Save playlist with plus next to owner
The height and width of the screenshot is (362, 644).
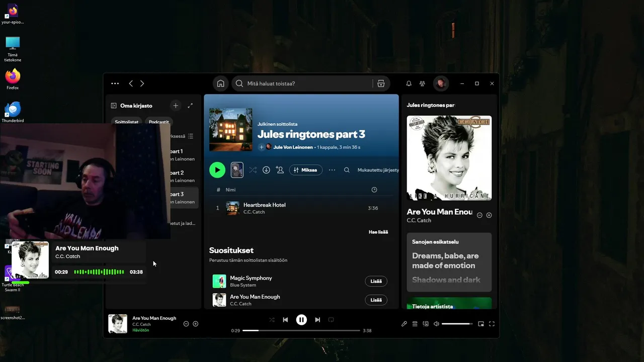coord(261,147)
